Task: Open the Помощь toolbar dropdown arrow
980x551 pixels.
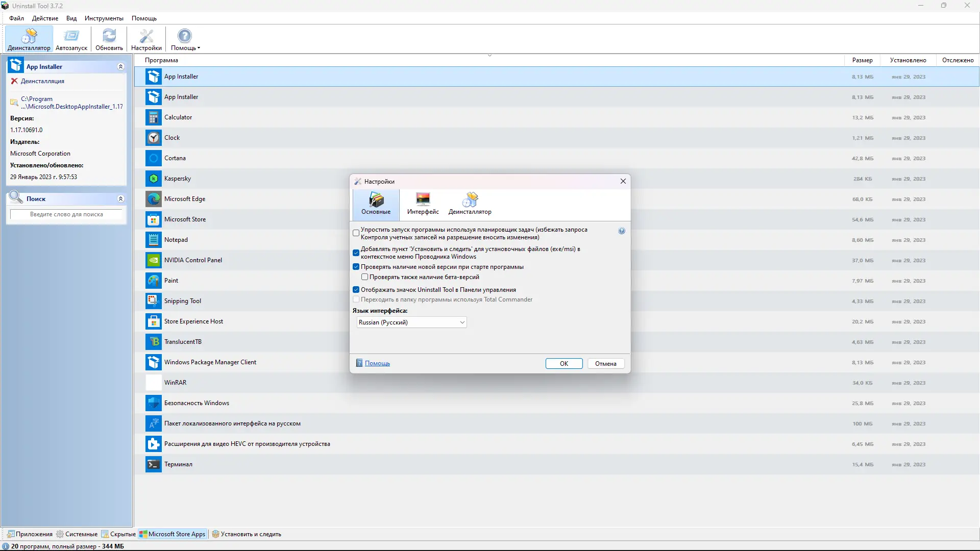Action: (199, 48)
